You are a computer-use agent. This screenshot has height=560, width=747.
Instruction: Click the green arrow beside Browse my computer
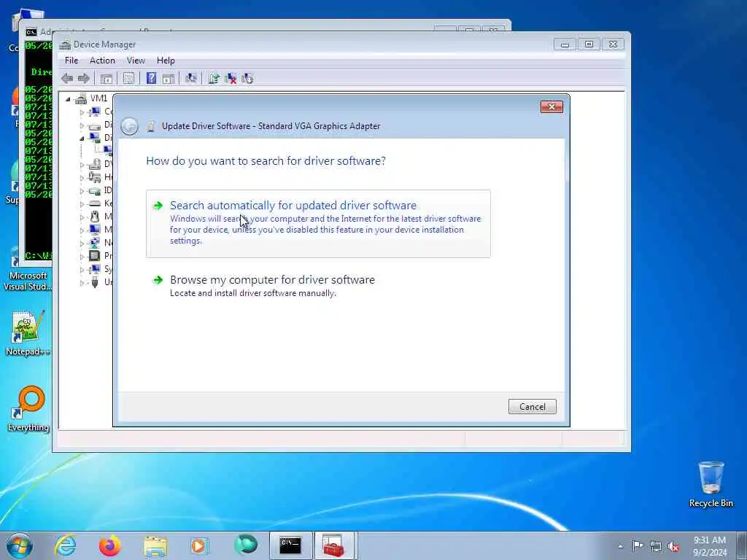158,280
